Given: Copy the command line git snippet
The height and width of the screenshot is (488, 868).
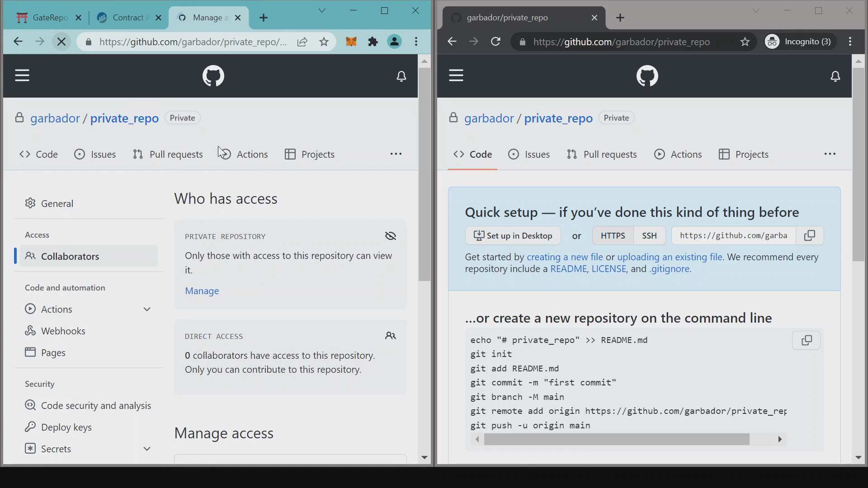Looking at the screenshot, I should [x=807, y=340].
